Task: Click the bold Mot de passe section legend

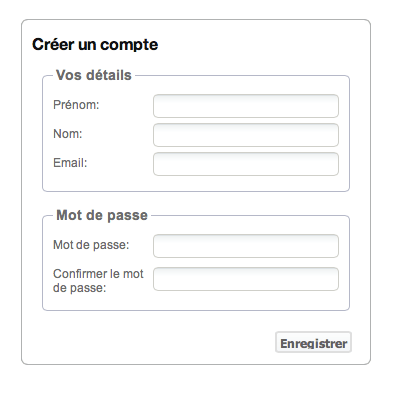Action: (102, 215)
